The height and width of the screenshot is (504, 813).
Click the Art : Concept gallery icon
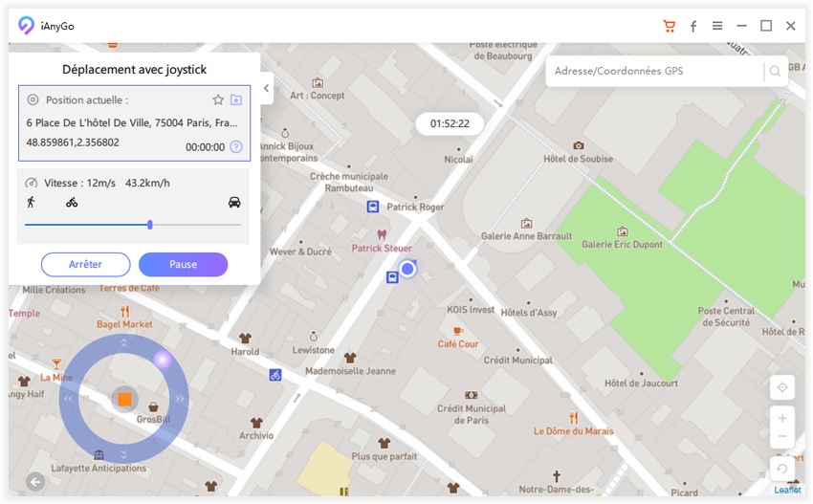pyautogui.click(x=318, y=83)
